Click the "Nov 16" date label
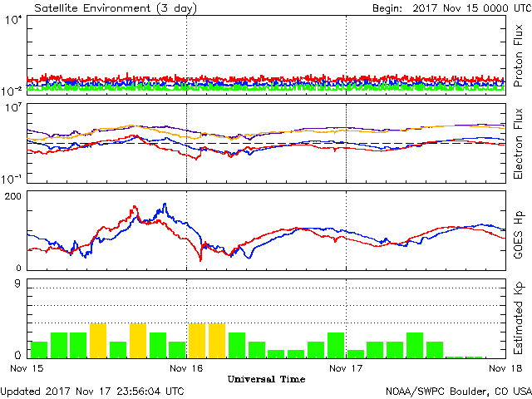The image size is (532, 399). 186,368
